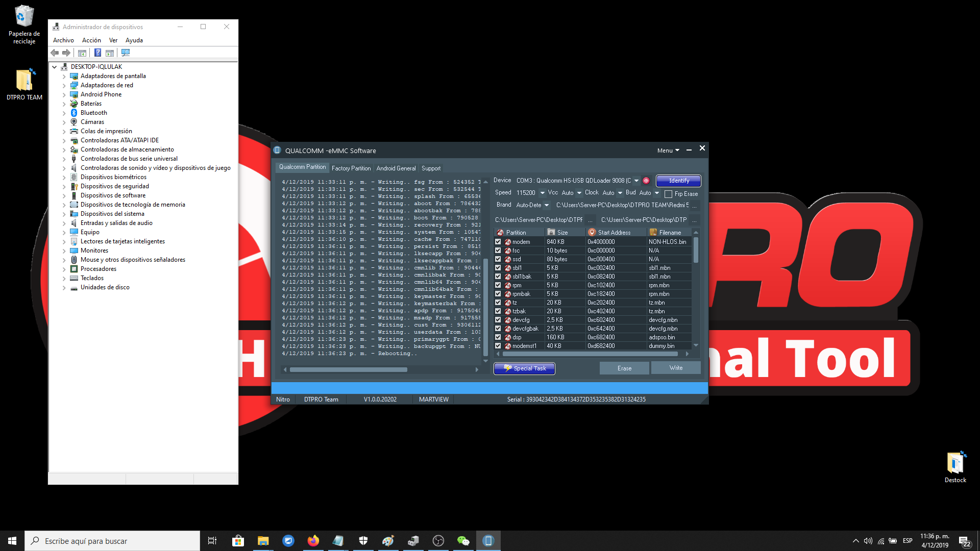Uncheck the dsp partition checkbox
The width and height of the screenshot is (980, 551).
tap(498, 337)
